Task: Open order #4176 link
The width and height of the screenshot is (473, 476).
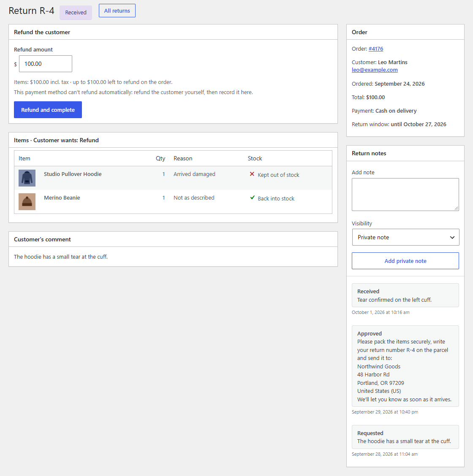Action: 376,49
